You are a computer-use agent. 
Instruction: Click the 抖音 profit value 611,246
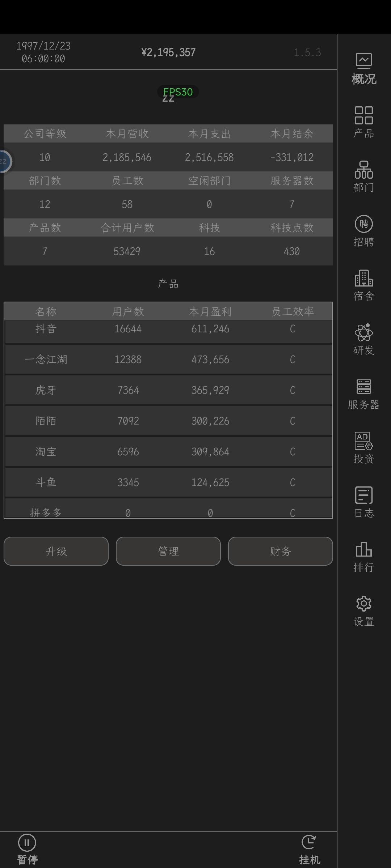210,329
